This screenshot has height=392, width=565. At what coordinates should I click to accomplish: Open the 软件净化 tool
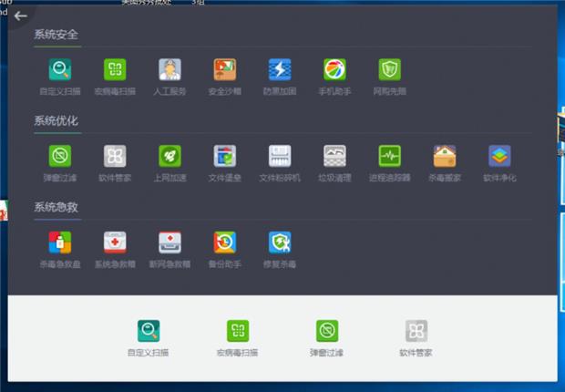click(499, 156)
